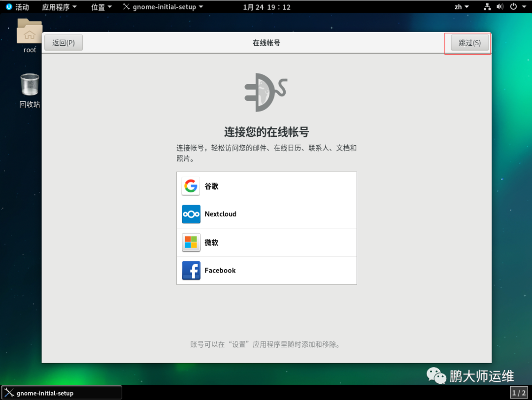Go back with the 返回(P) button
The height and width of the screenshot is (400, 532).
pos(64,43)
